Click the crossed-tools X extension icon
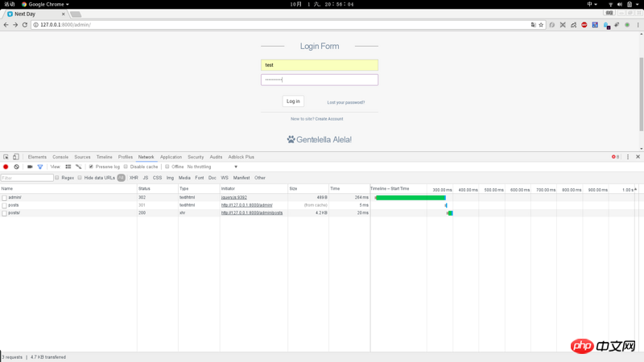The width and height of the screenshot is (644, 362). coord(563,25)
